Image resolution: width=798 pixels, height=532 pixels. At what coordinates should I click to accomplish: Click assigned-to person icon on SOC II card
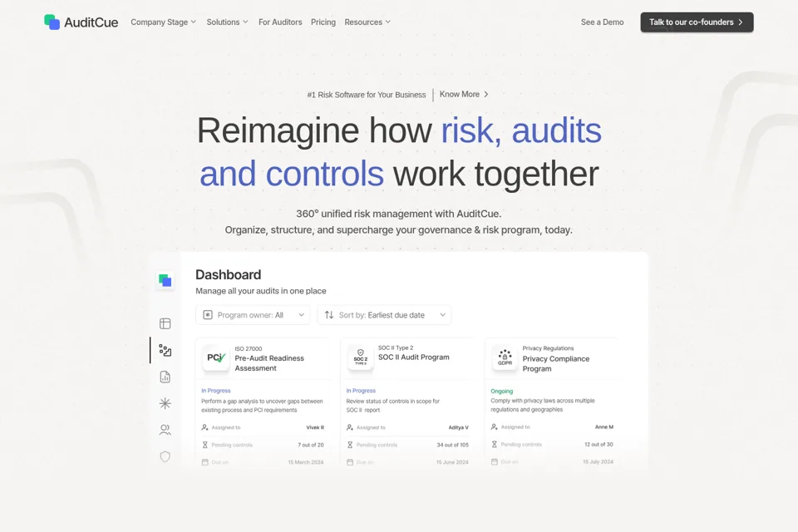(350, 427)
